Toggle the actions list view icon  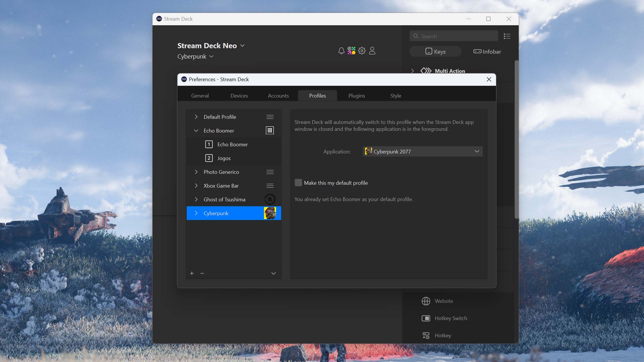click(x=507, y=36)
